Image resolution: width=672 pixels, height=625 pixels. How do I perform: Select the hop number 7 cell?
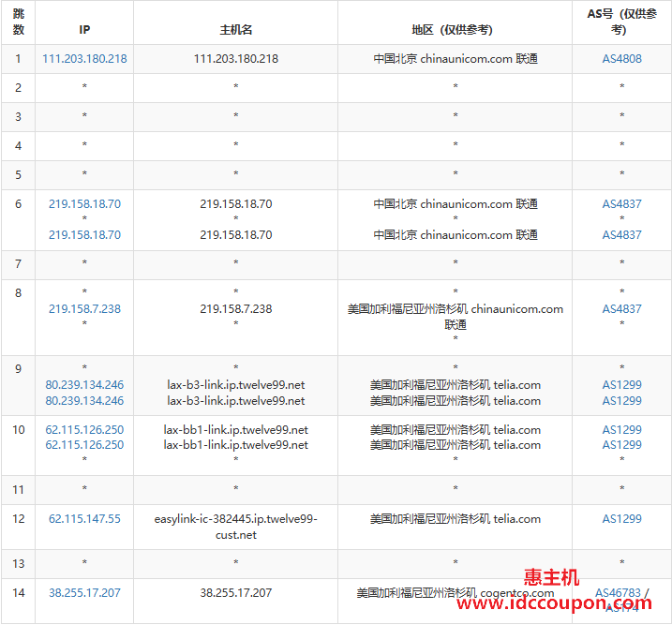click(x=18, y=264)
